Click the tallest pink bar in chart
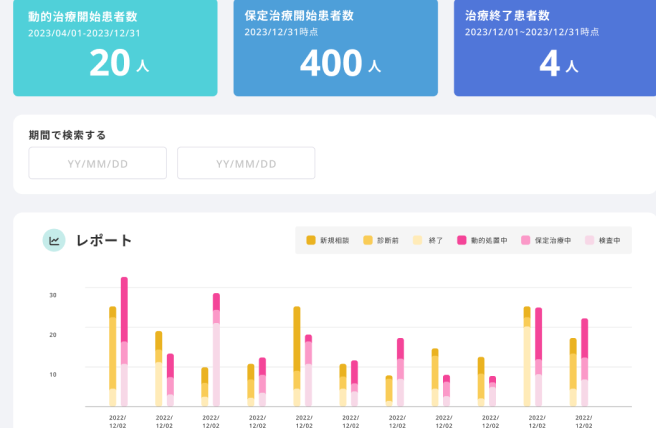 [124, 310]
